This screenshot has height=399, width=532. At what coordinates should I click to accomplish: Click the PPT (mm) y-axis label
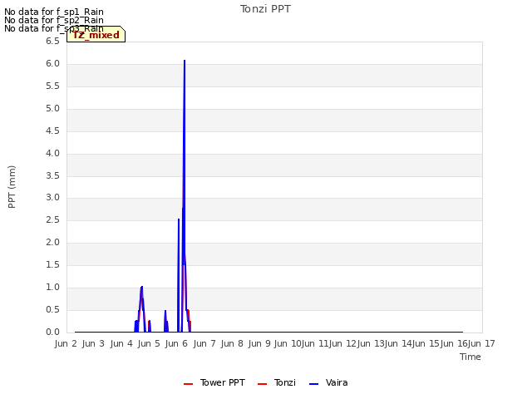click(x=12, y=186)
